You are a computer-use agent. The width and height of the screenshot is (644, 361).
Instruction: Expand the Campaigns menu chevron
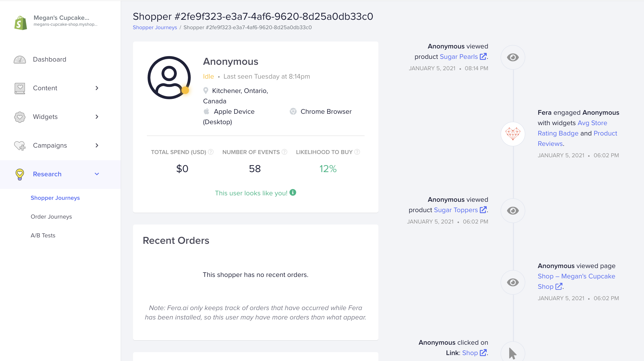tap(97, 145)
